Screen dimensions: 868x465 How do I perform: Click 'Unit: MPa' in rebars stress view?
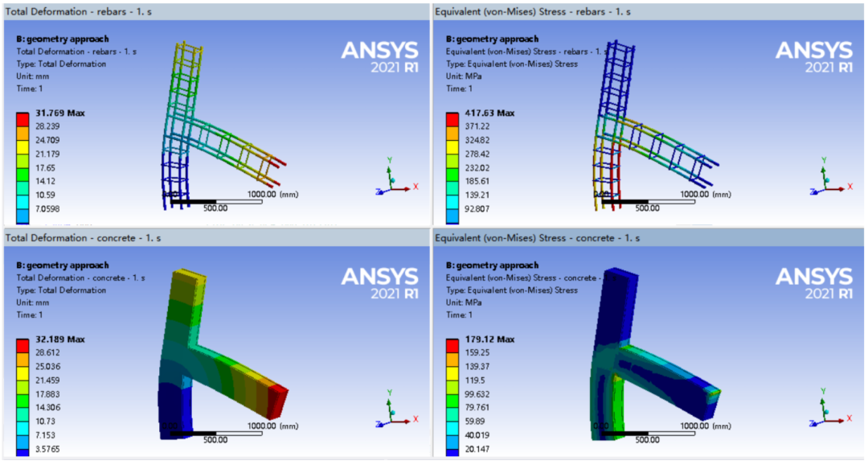point(464,76)
